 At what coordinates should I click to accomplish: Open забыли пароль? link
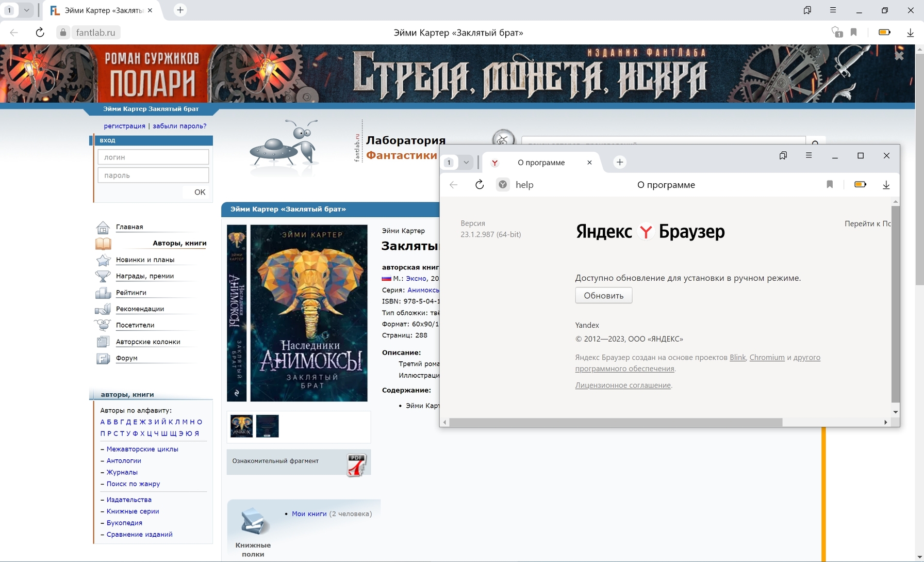[179, 126]
